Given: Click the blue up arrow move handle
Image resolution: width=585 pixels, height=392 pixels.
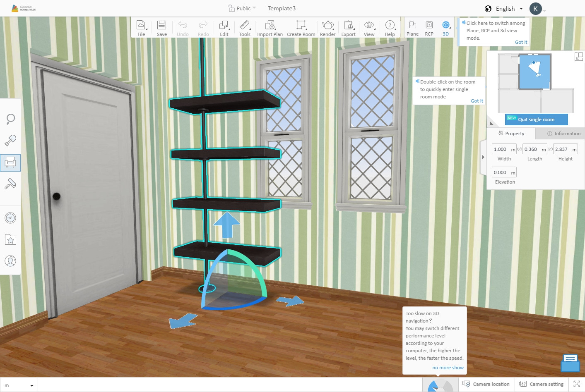Looking at the screenshot, I should [x=226, y=225].
